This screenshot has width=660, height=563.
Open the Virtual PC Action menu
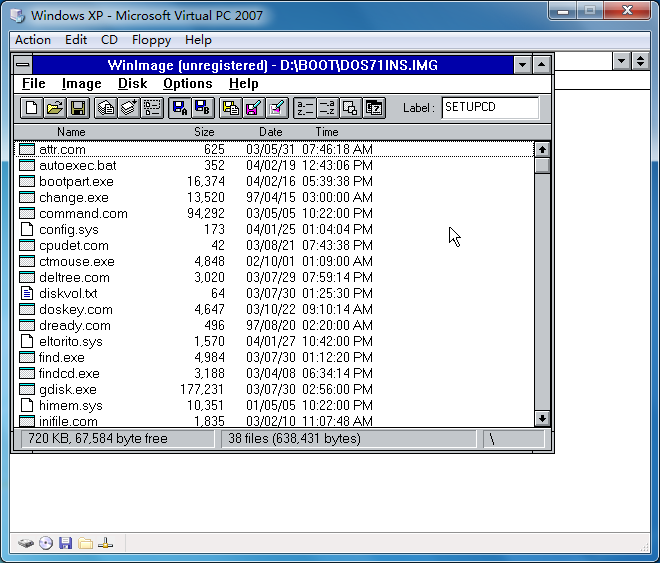pos(33,40)
